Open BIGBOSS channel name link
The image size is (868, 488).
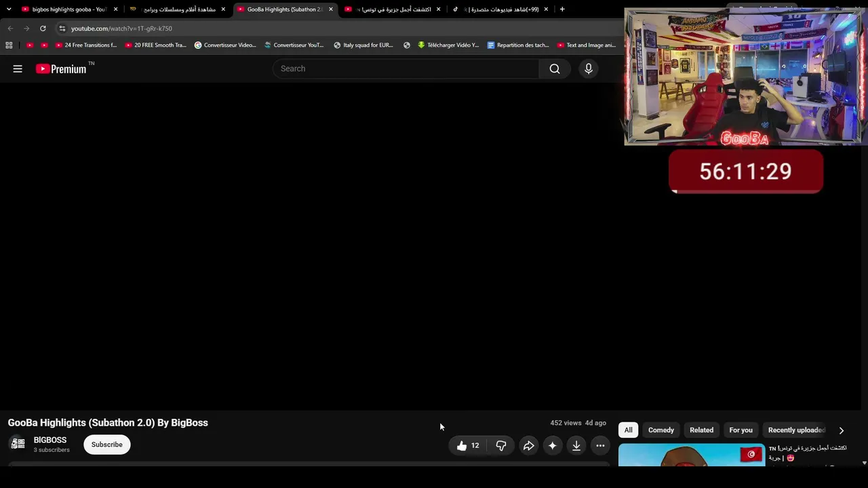[50, 441]
